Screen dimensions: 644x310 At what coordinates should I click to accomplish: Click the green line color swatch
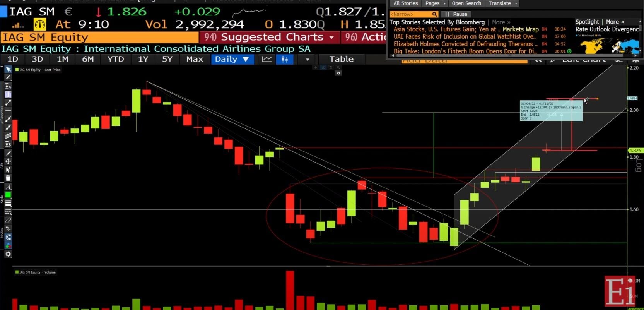click(x=8, y=195)
